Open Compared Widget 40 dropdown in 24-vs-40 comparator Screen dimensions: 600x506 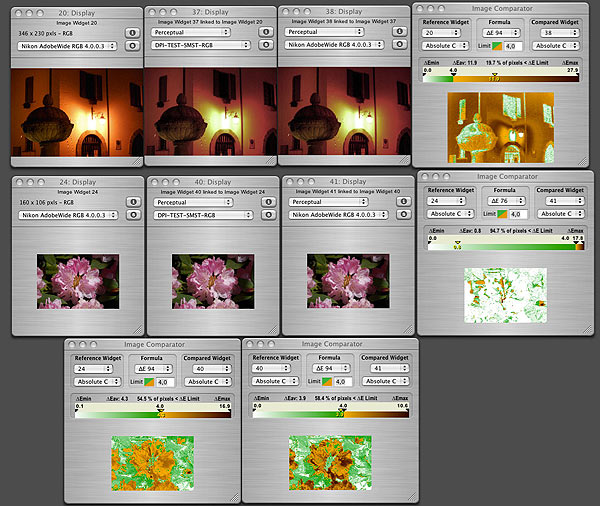point(212,369)
